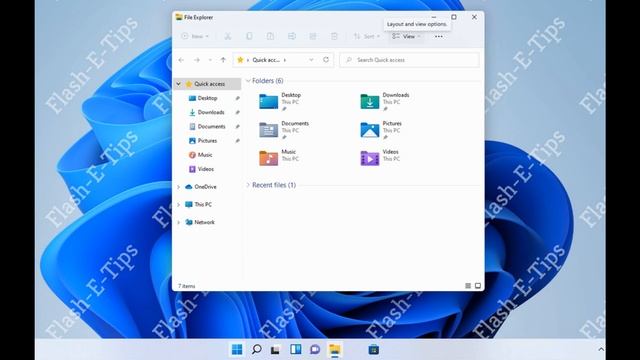640x360 pixels.
Task: Click the Paste icon in toolbar
Action: [270, 36]
